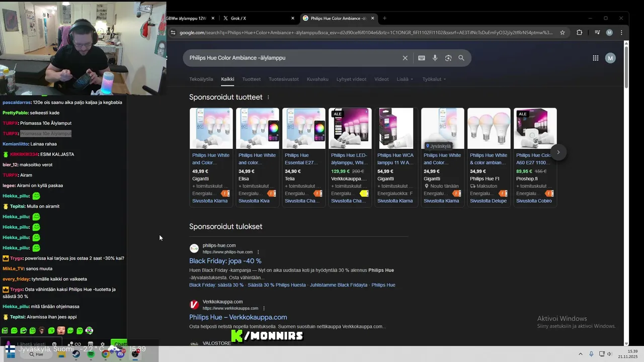
Task: Start voice search with the microphone icon
Action: (x=435, y=58)
